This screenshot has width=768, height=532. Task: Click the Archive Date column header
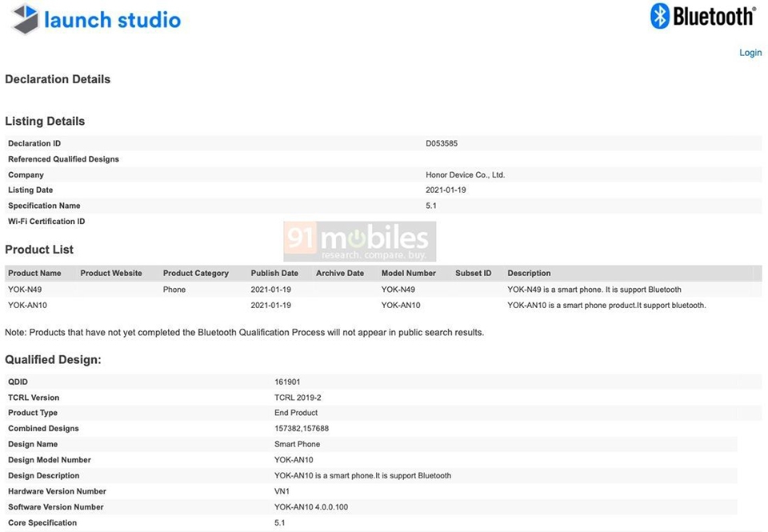pyautogui.click(x=339, y=274)
